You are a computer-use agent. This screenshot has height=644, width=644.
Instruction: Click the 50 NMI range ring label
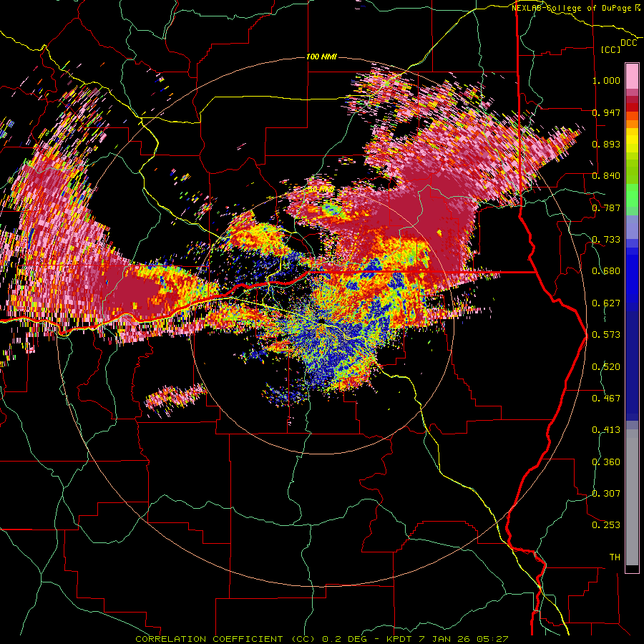pyautogui.click(x=321, y=190)
